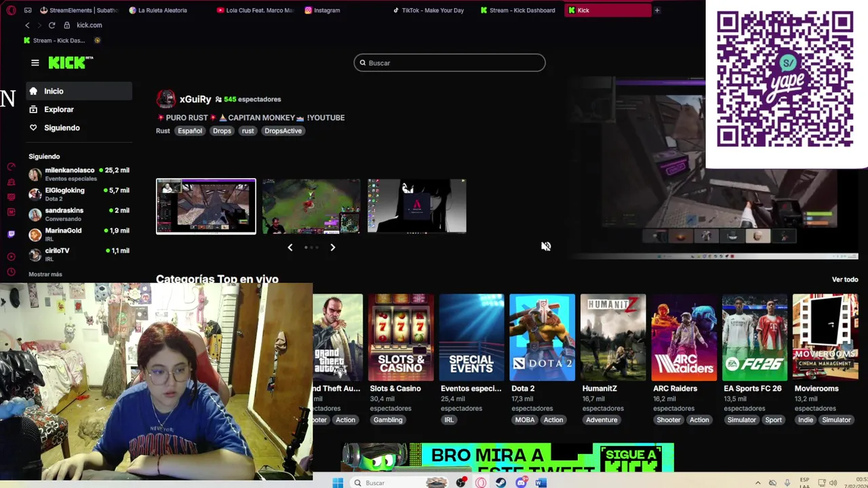Open Discord from the taskbar
Screen dimensions: 868x488
point(520,483)
